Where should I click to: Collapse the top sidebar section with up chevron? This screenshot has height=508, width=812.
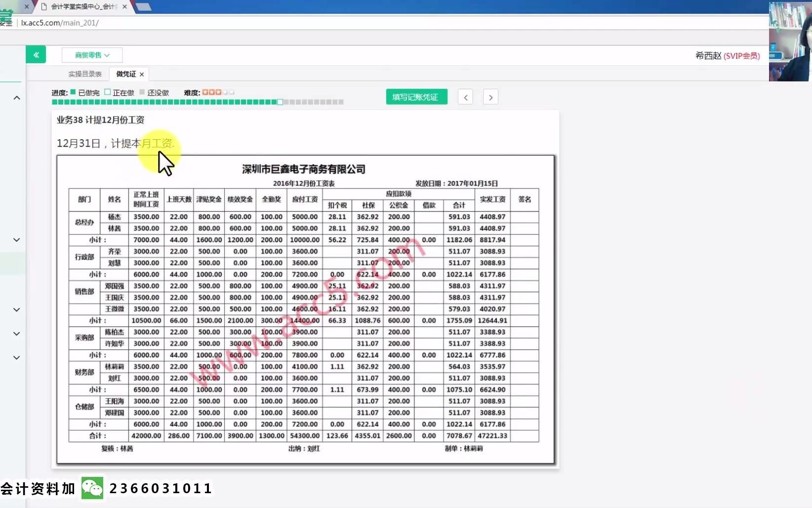(17, 98)
